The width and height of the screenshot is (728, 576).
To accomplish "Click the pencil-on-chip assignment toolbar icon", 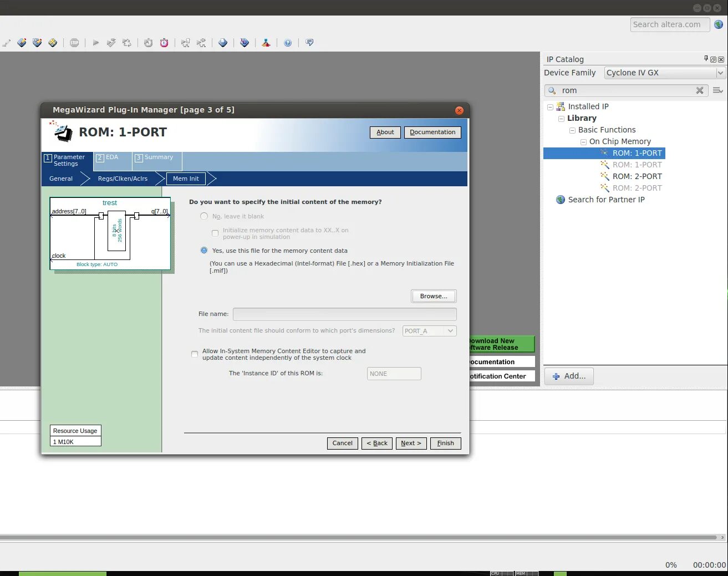I will click(22, 43).
